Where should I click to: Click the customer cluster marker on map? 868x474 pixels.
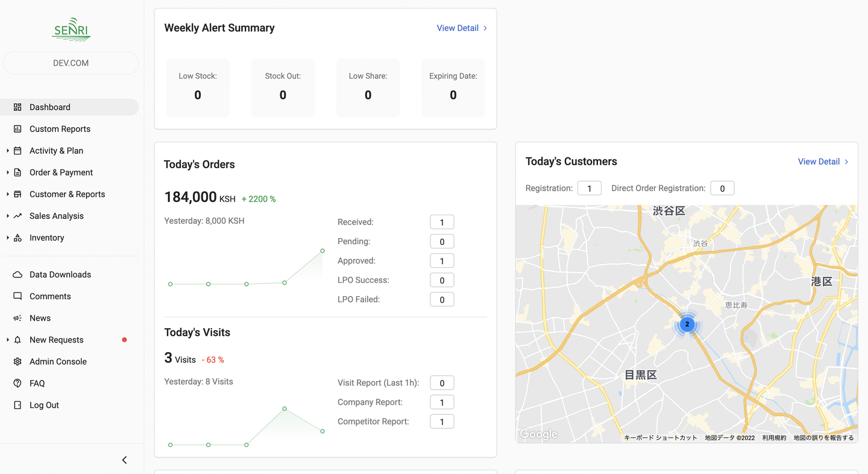pos(687,324)
